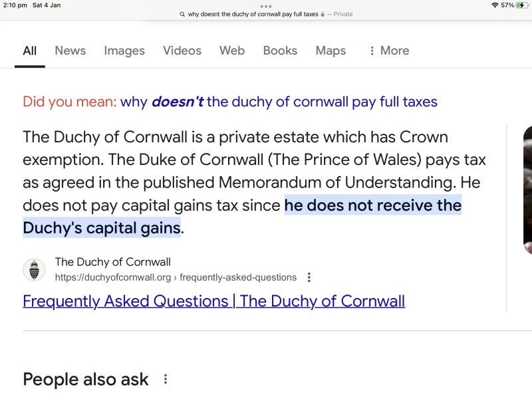Open the Videos tab

(x=182, y=51)
